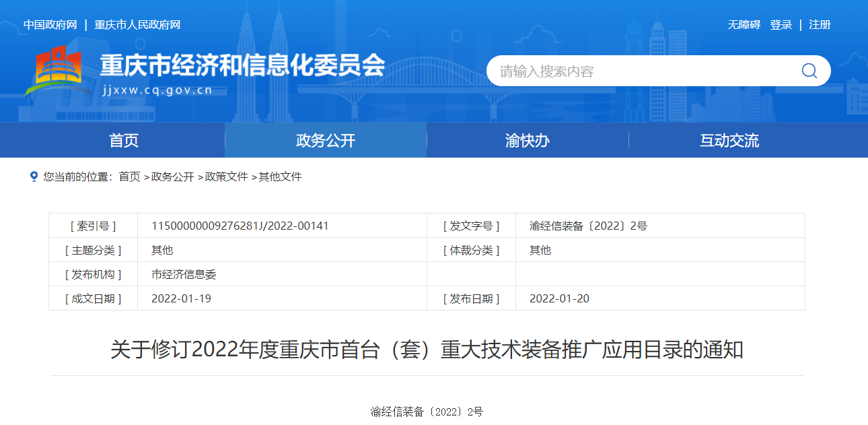The height and width of the screenshot is (425, 868).
Task: Click the 重庆市经济和信息化委员会 site title
Action: [242, 66]
